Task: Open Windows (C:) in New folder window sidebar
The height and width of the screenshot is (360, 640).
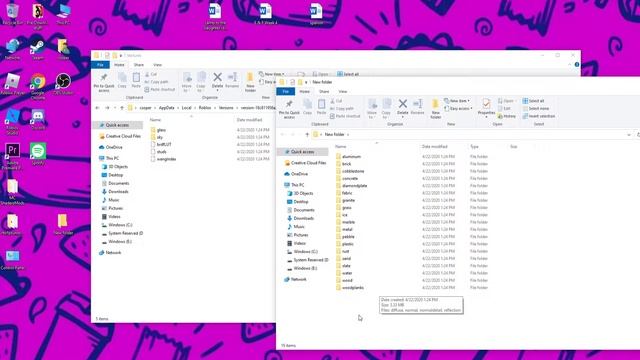Action: coord(302,252)
